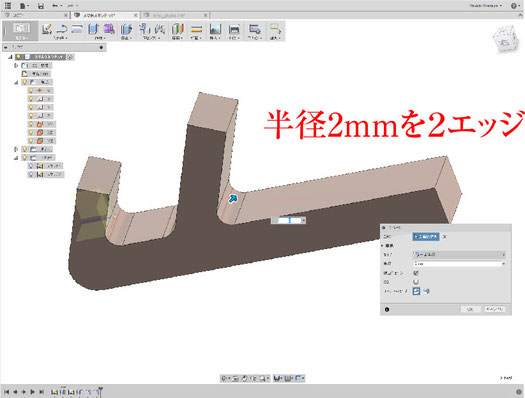Open the Model workspace switcher

(x=21, y=30)
